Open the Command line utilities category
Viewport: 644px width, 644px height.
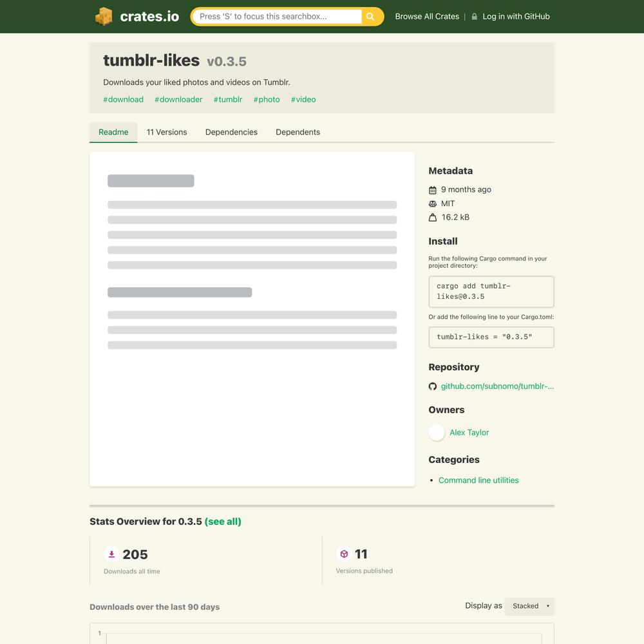478,480
